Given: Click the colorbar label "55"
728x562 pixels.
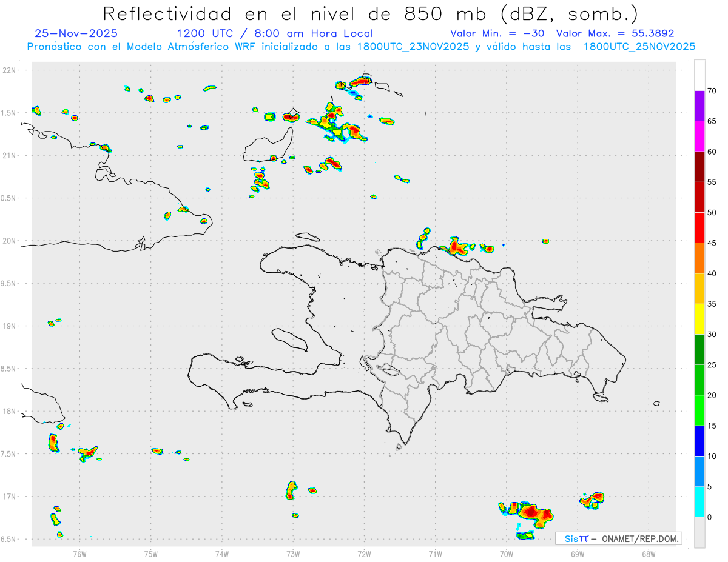Looking at the screenshot, I should pos(712,182).
